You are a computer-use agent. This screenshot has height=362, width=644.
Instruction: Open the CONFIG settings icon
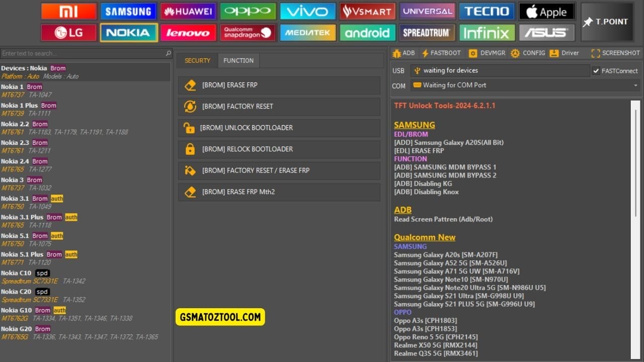(x=528, y=53)
